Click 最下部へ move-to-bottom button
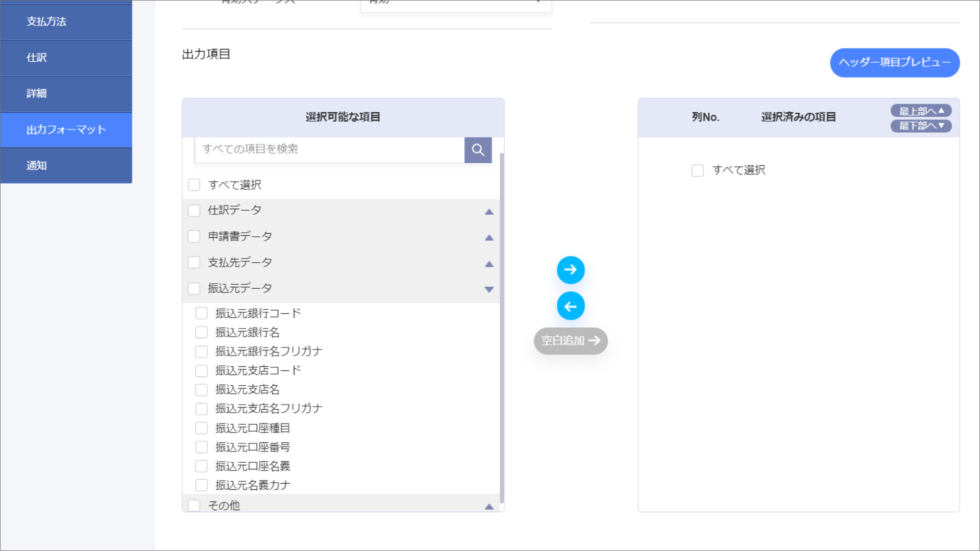This screenshot has height=551, width=980. [x=921, y=126]
